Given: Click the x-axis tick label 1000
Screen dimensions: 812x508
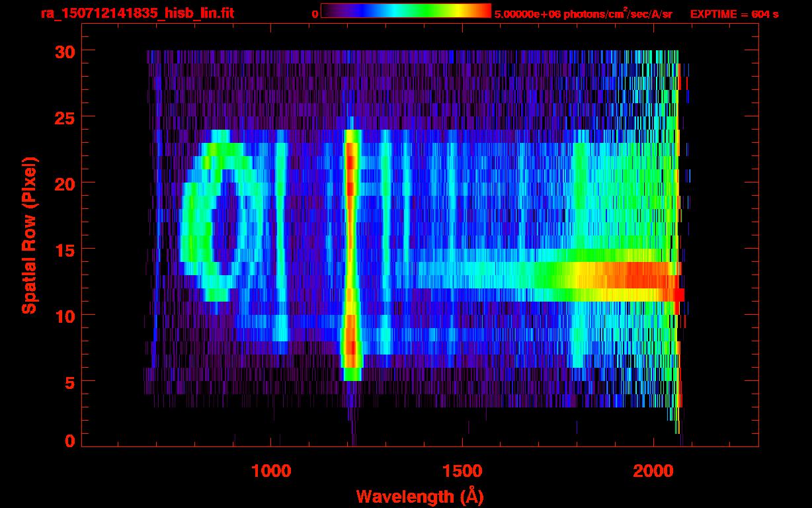Looking at the screenshot, I should point(271,471).
